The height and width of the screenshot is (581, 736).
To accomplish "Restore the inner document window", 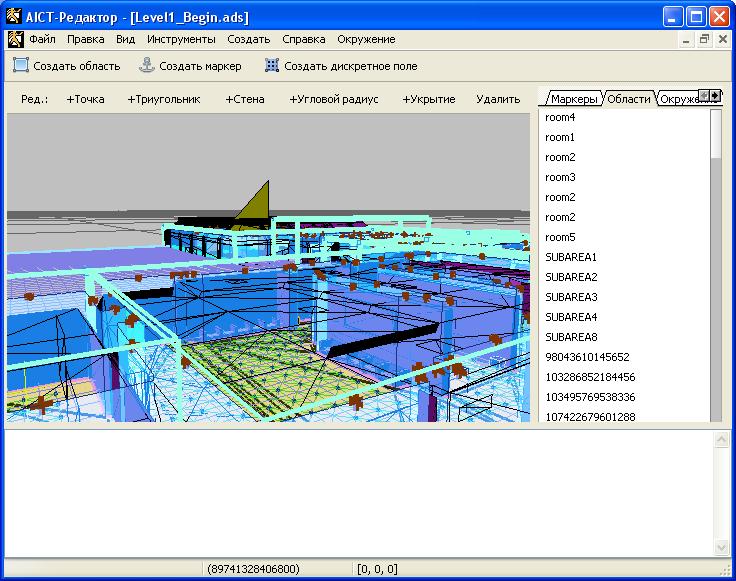I will (x=704, y=40).
